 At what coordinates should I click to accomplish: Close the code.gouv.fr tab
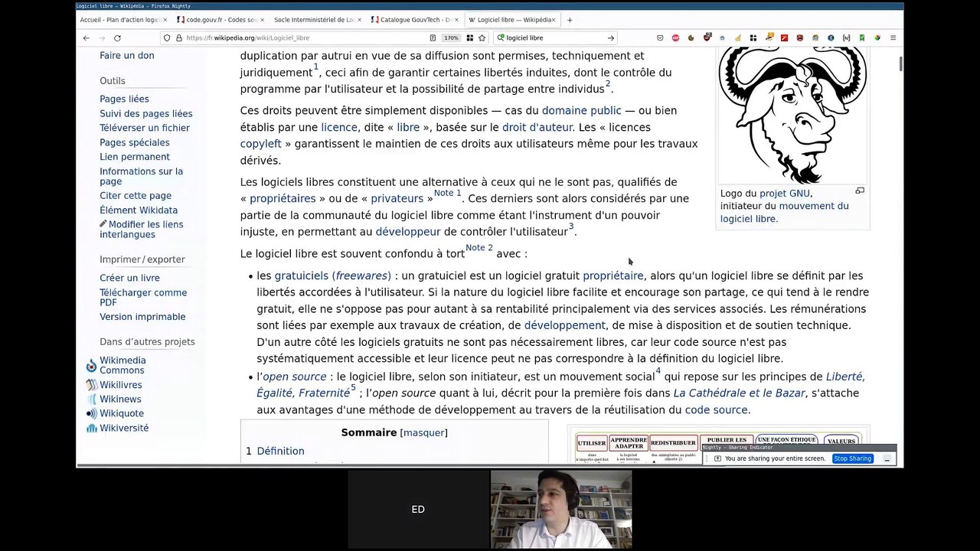[263, 20]
